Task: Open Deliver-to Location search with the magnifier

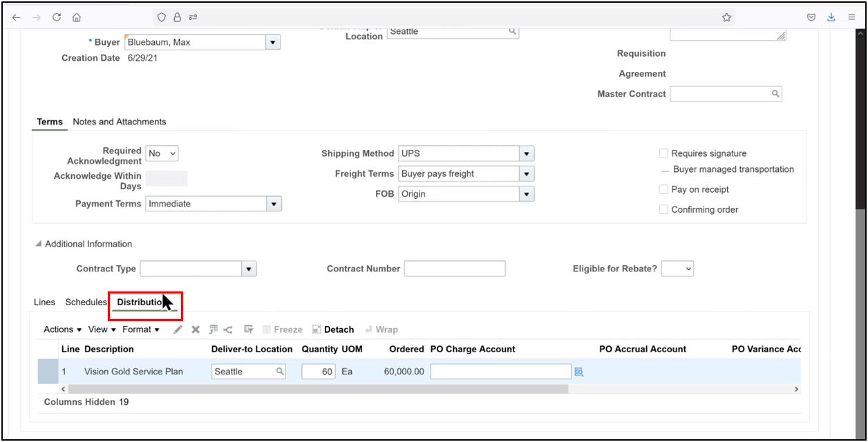Action: 279,372
